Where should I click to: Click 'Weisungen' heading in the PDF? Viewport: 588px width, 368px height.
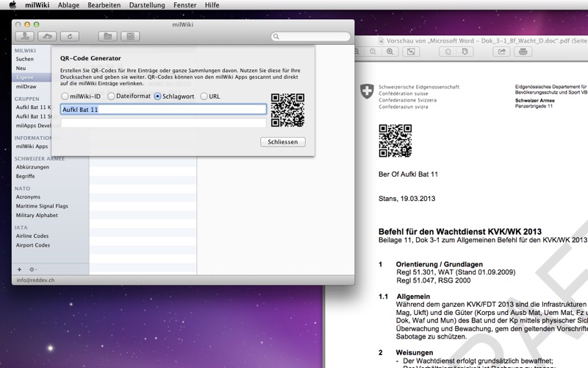415,353
